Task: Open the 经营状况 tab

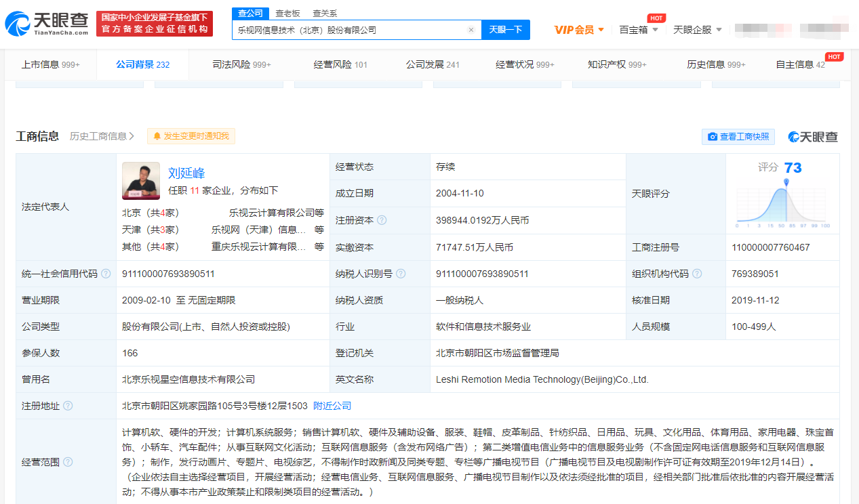Action: (x=525, y=64)
